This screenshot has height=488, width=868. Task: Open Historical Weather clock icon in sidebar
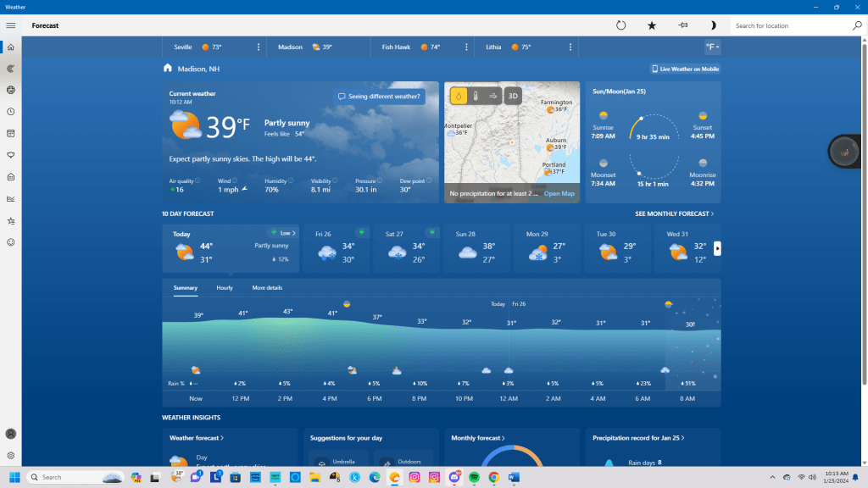coord(11,112)
